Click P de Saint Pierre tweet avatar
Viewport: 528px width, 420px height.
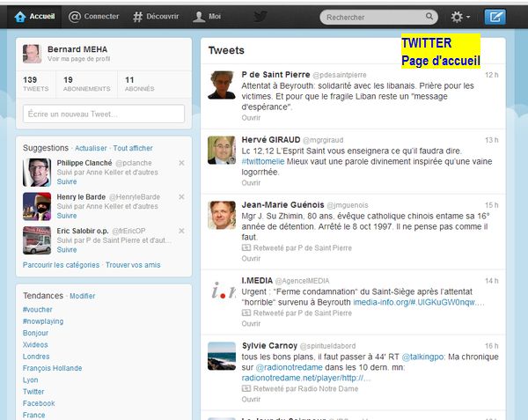[x=222, y=85]
